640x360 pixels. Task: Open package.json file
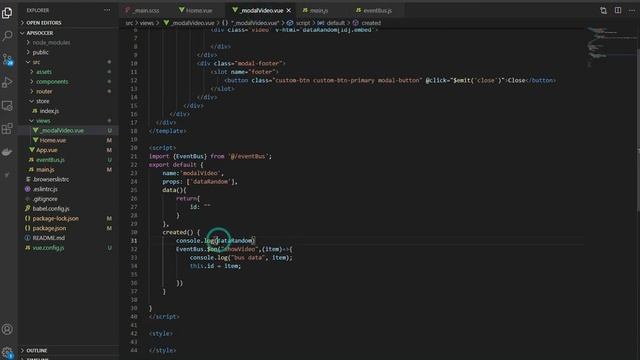click(x=49, y=229)
